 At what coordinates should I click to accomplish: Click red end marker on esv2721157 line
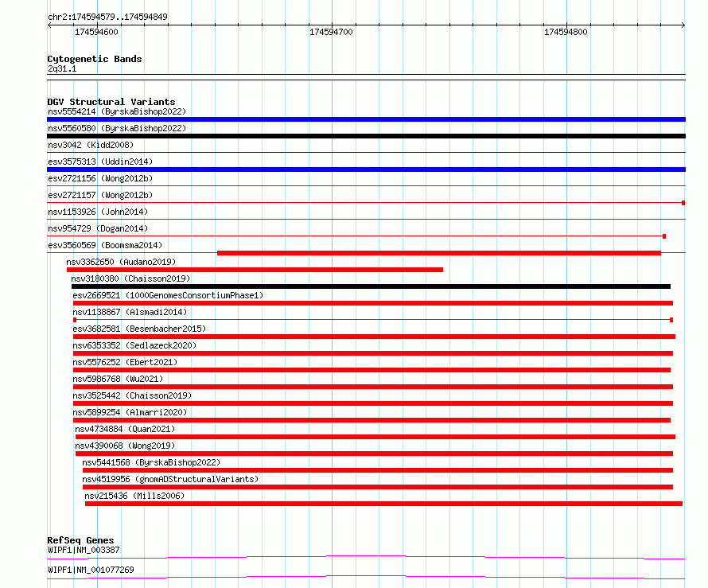click(683, 203)
